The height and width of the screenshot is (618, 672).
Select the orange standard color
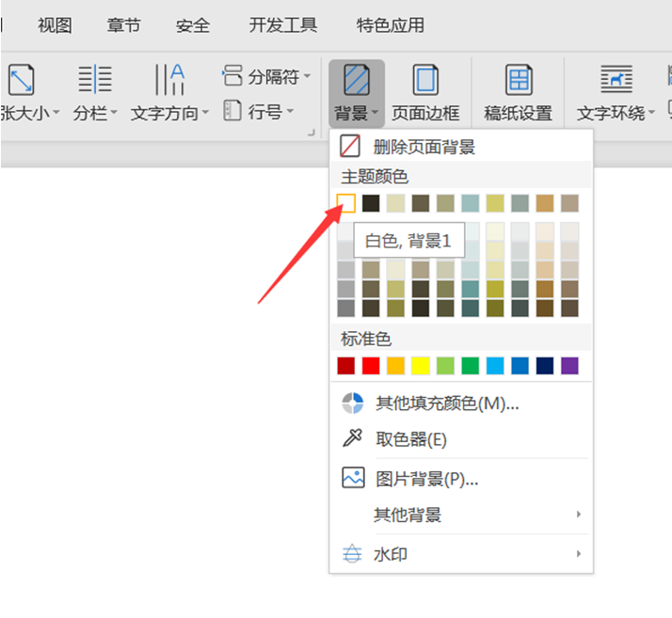pos(395,365)
